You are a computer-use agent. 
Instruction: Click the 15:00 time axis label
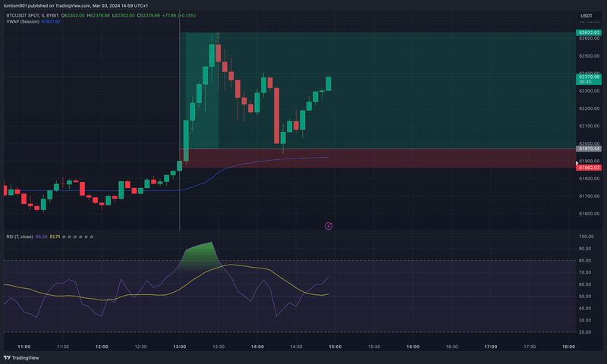click(x=335, y=347)
